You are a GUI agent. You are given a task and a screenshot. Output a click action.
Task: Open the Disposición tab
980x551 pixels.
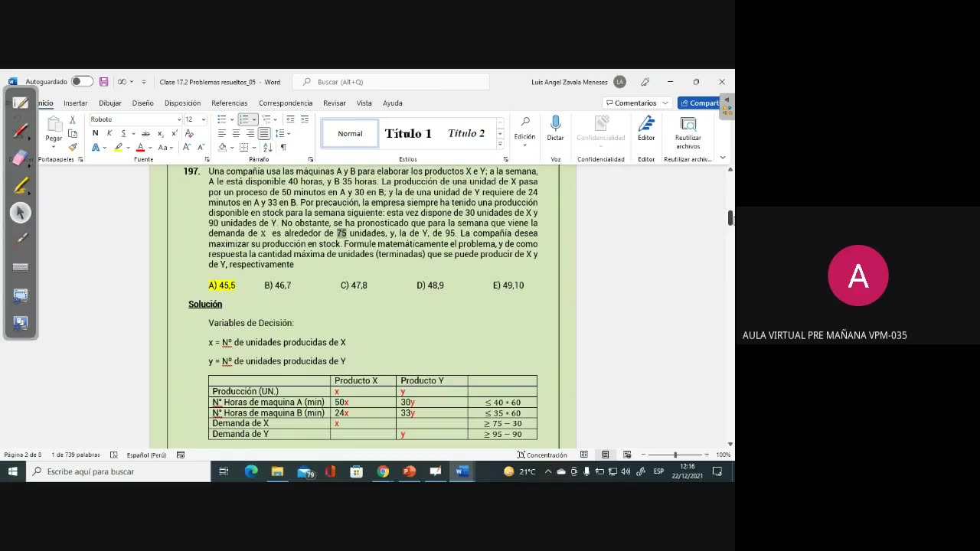(182, 103)
